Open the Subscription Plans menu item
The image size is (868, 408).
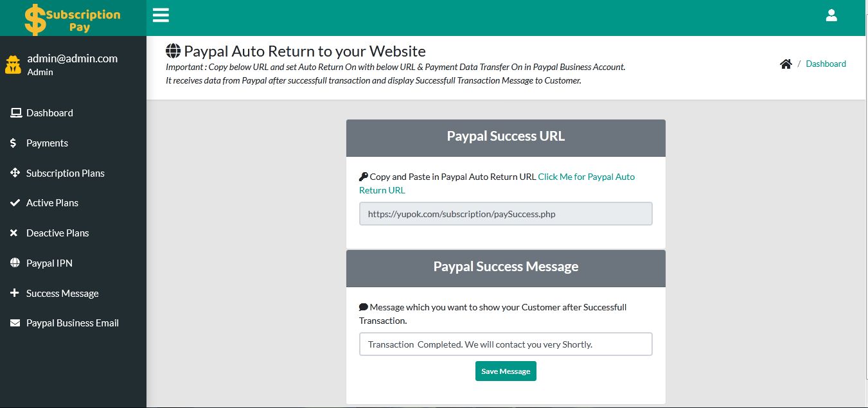point(65,173)
